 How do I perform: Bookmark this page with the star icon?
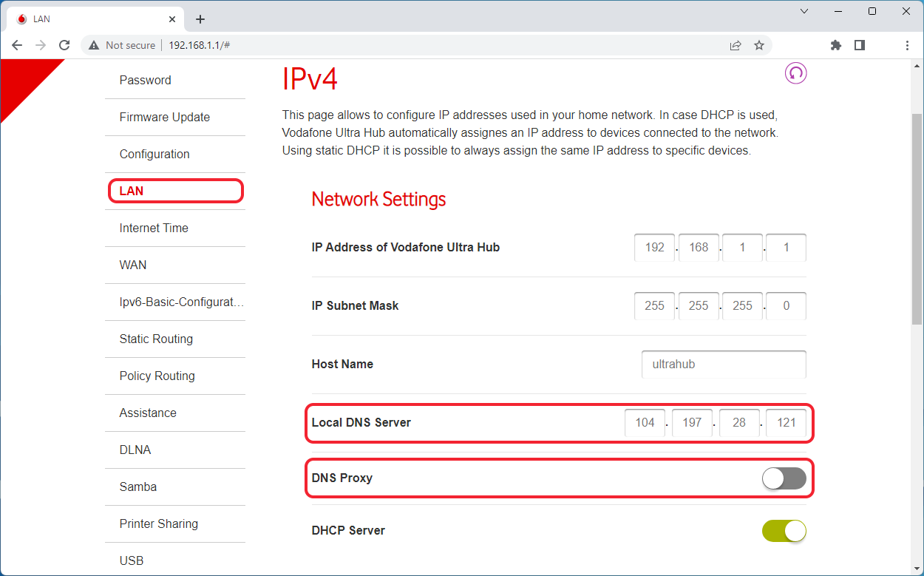point(759,45)
